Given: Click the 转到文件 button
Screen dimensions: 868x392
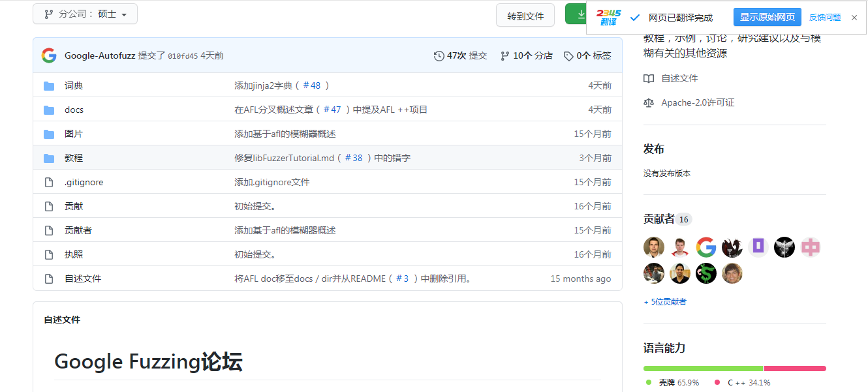Looking at the screenshot, I should 525,16.
